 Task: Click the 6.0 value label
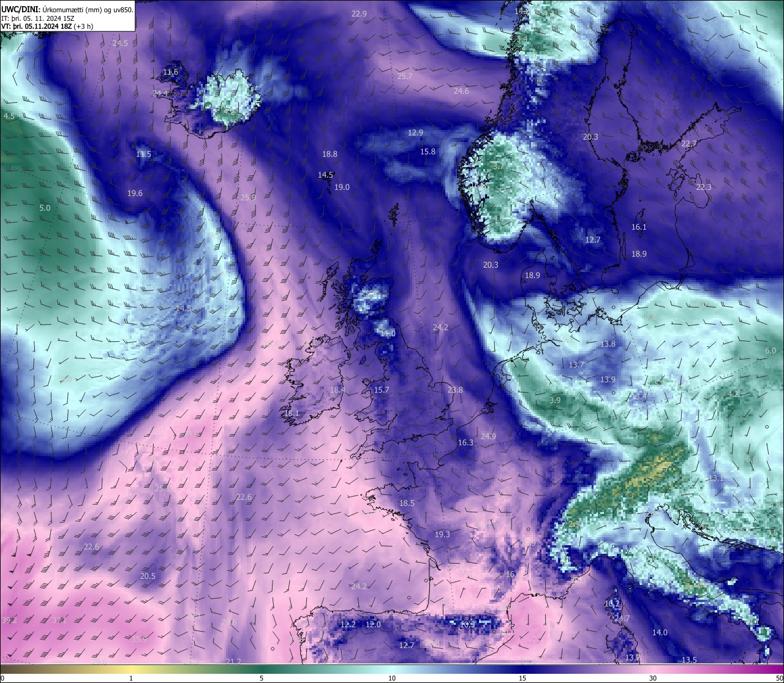pyautogui.click(x=771, y=351)
